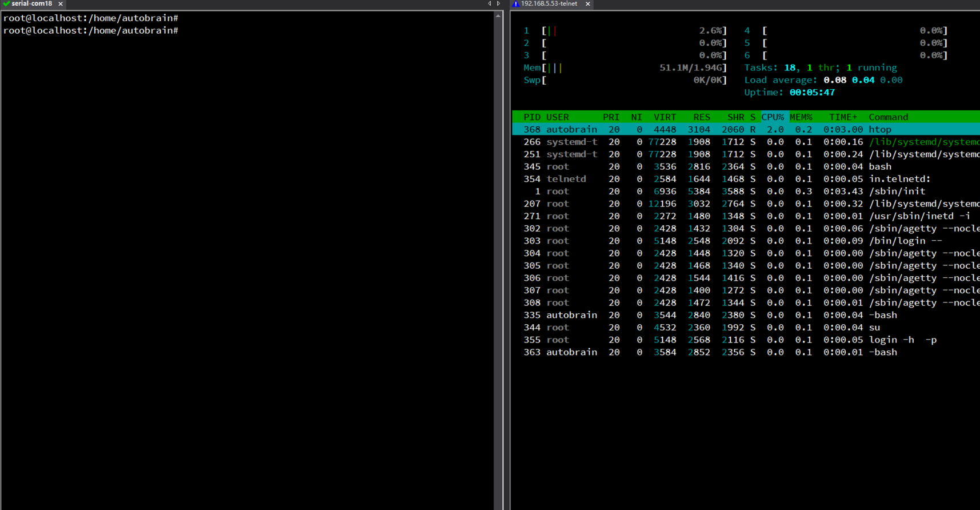Select agetty process row PID 302
The width and height of the screenshot is (980, 510).
tap(746, 229)
